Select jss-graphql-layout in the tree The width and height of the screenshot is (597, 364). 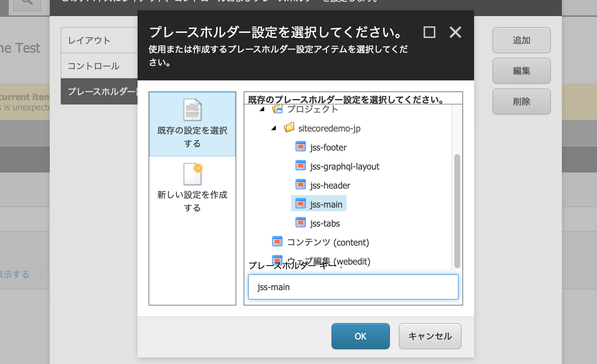[345, 166]
